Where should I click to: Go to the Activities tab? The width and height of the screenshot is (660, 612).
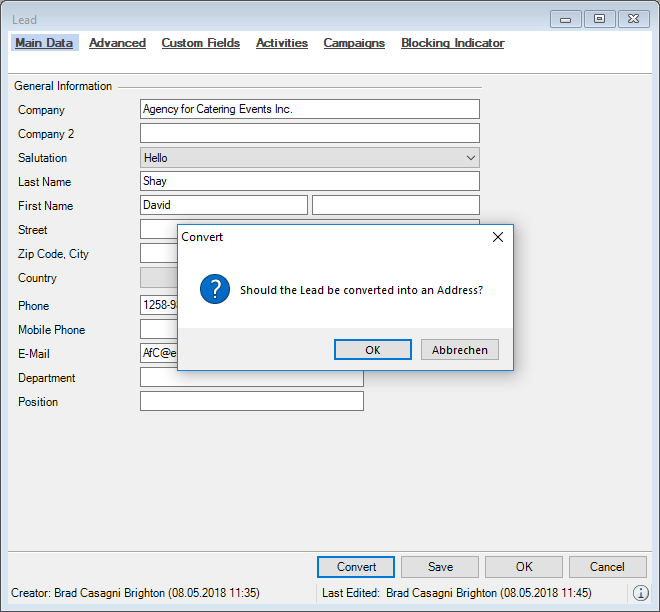click(282, 43)
